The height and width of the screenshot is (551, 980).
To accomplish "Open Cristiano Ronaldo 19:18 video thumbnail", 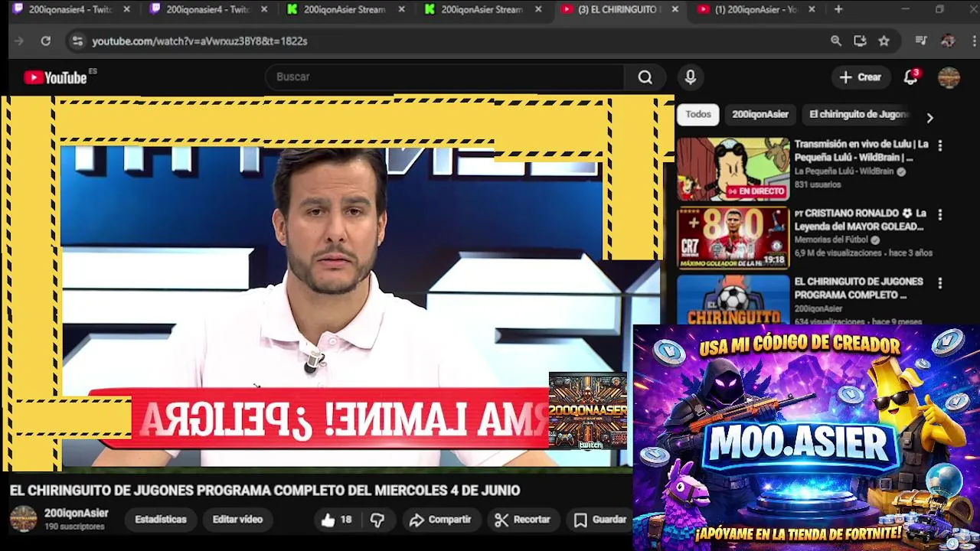I will click(x=733, y=238).
